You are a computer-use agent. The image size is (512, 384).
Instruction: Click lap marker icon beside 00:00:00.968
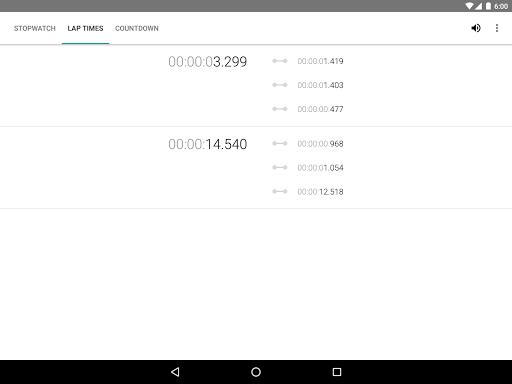click(x=280, y=143)
